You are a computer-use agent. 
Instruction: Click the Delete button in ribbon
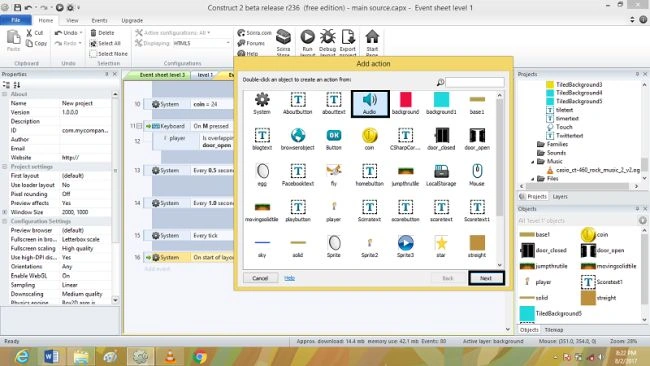tap(102, 33)
